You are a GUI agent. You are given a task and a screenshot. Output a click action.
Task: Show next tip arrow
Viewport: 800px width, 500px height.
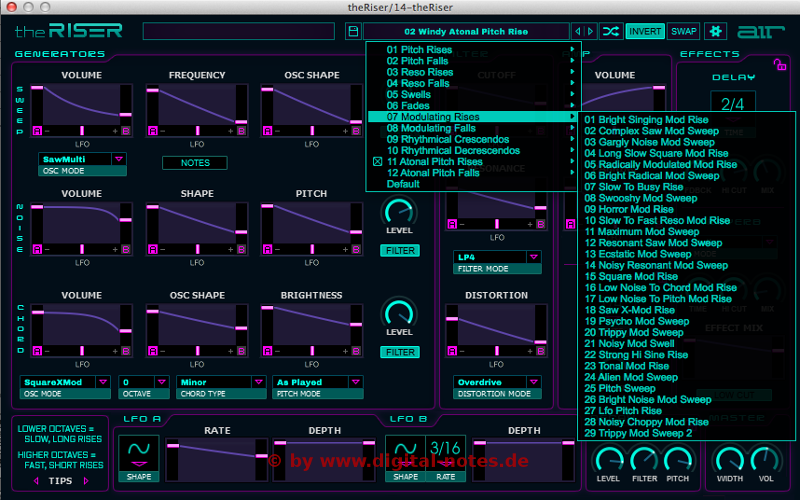[x=86, y=481]
